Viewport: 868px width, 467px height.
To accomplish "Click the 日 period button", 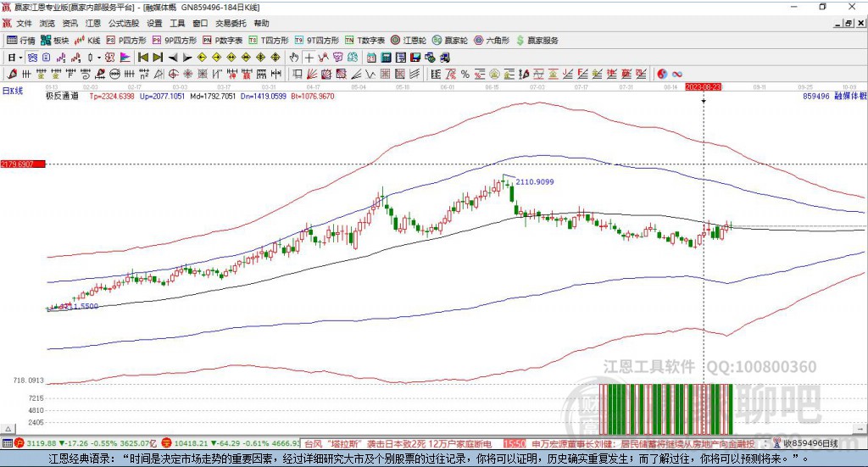I will (x=12, y=58).
